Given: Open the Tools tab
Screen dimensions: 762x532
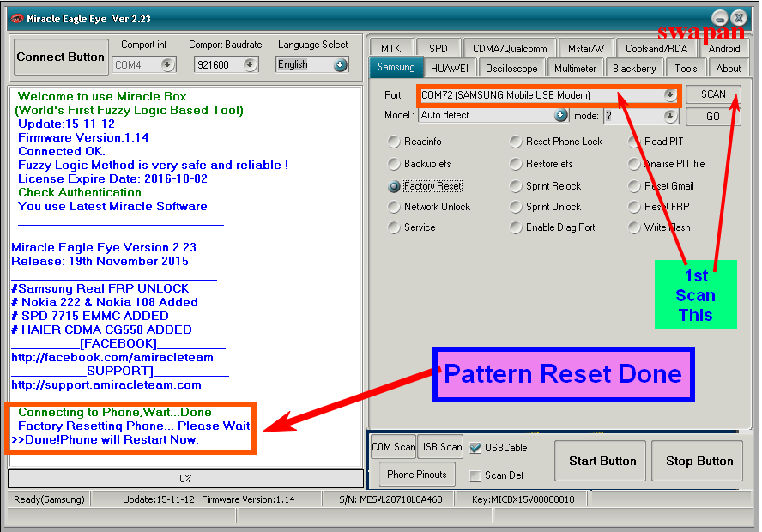Looking at the screenshot, I should coord(686,69).
